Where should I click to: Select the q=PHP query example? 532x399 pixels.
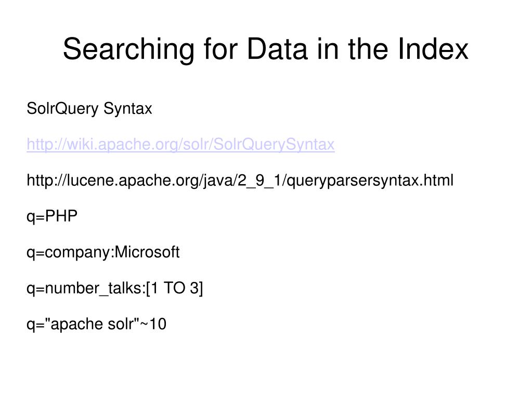click(52, 216)
